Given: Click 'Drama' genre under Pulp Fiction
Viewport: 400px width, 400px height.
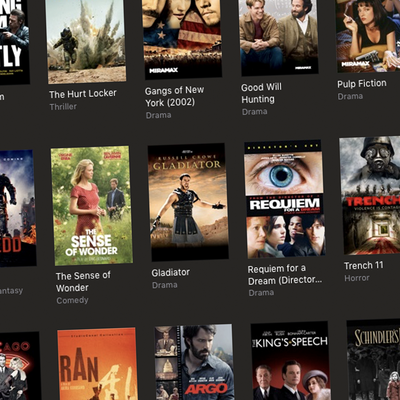Looking at the screenshot, I should pos(350,97).
